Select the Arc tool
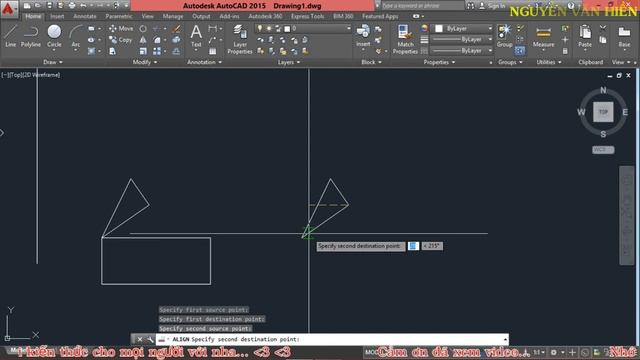The width and height of the screenshot is (640, 360). click(76, 37)
